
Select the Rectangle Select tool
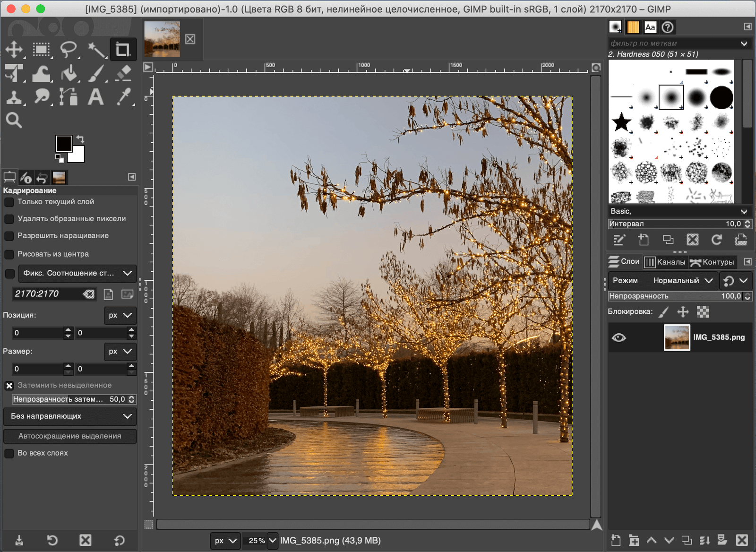coord(41,50)
